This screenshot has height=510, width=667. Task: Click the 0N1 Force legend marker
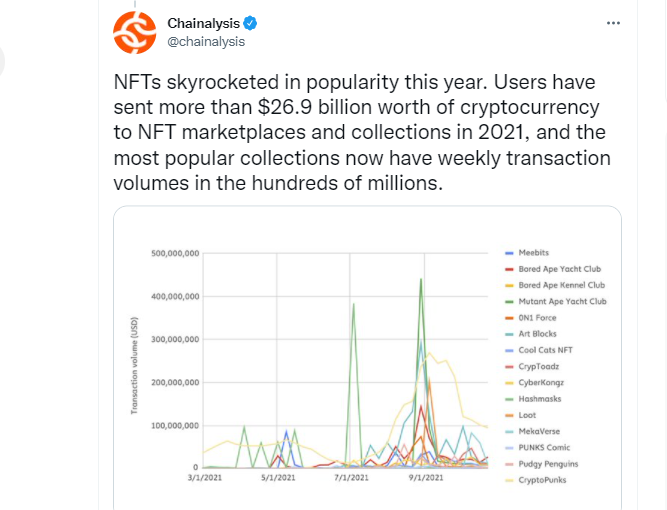coord(509,318)
